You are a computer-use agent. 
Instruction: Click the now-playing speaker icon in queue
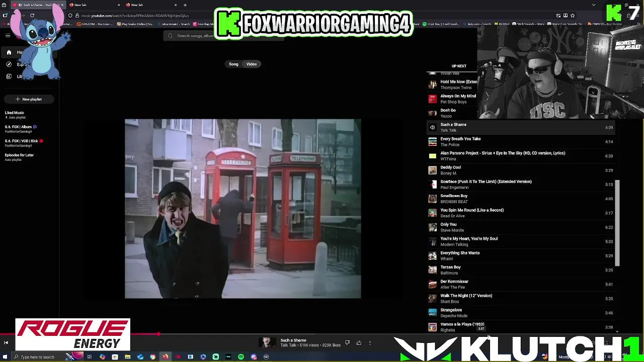pos(432,128)
